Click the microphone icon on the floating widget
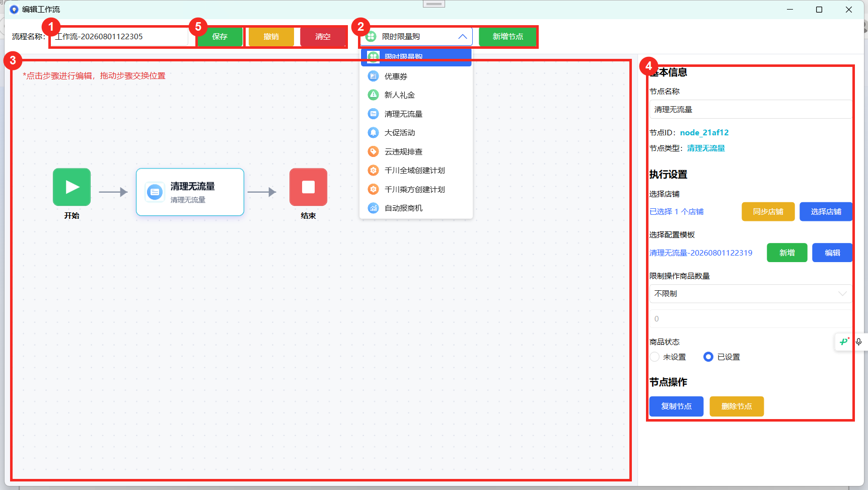The width and height of the screenshot is (868, 490). click(859, 342)
